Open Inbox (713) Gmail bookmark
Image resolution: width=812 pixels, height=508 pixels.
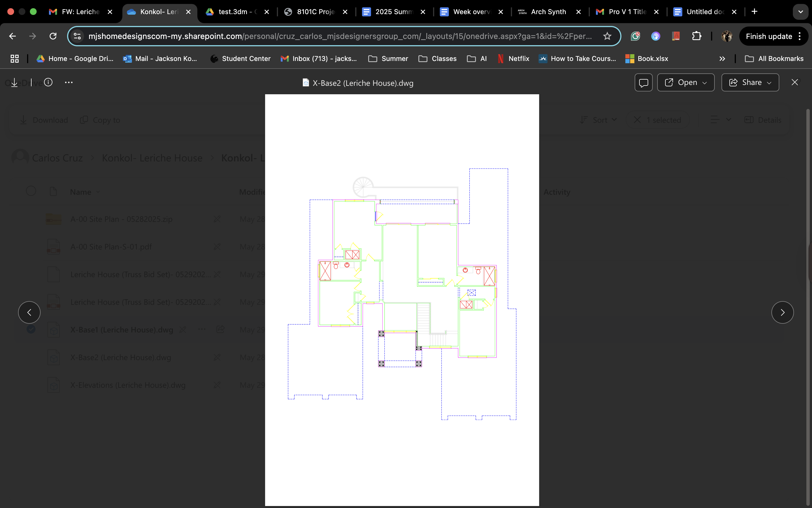(x=319, y=59)
